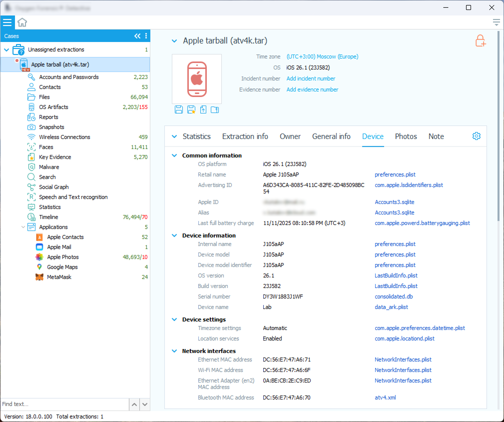Collapse the Common information section
This screenshot has width=504, height=422.
tap(174, 155)
